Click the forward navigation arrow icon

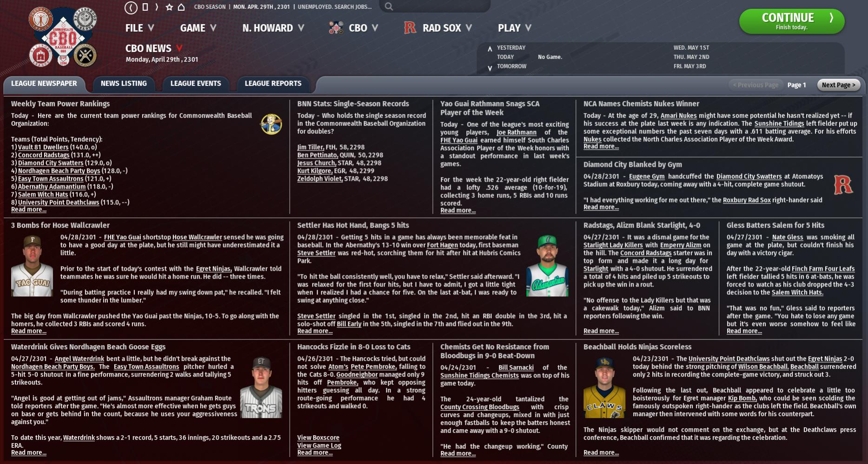157,7
